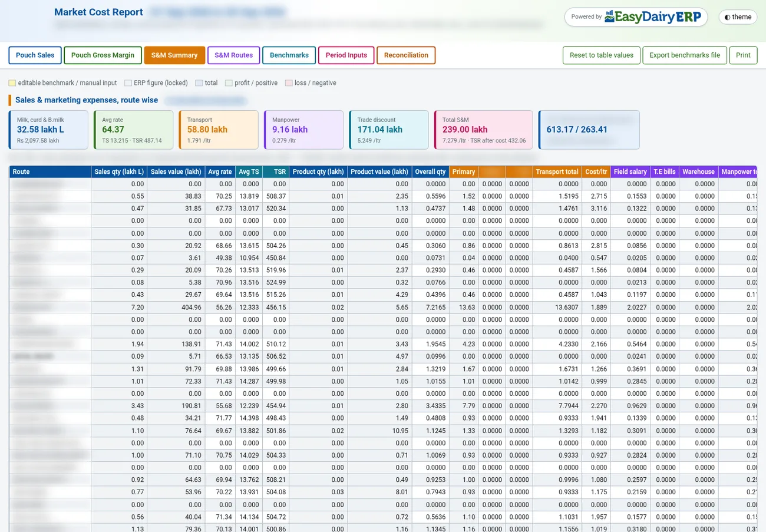Viewport: 766px width, 532px height.
Task: Select the TSR cell 524.99
Action: coord(276,283)
